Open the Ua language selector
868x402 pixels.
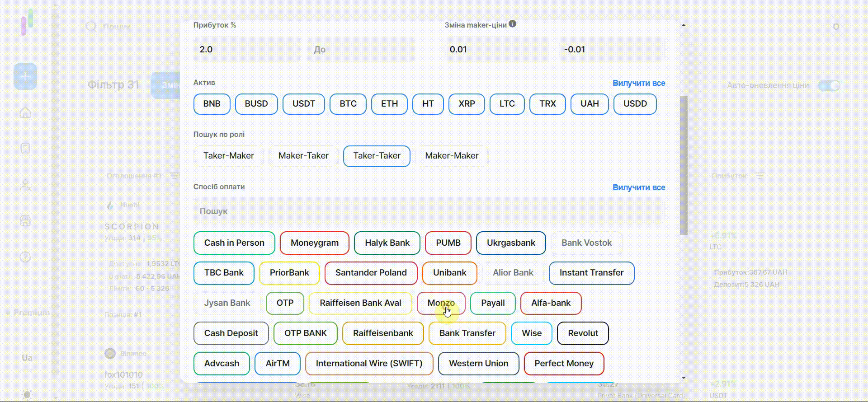tap(27, 358)
